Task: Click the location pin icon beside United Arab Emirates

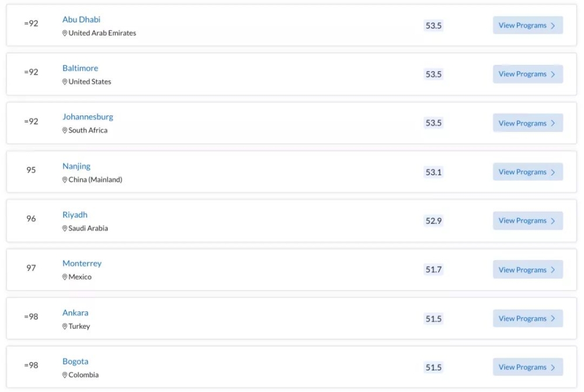Action: (64, 33)
